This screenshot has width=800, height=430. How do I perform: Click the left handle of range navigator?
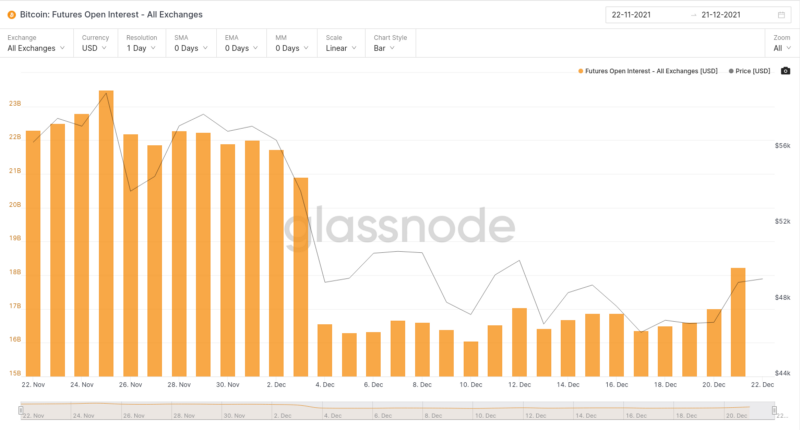[21, 410]
